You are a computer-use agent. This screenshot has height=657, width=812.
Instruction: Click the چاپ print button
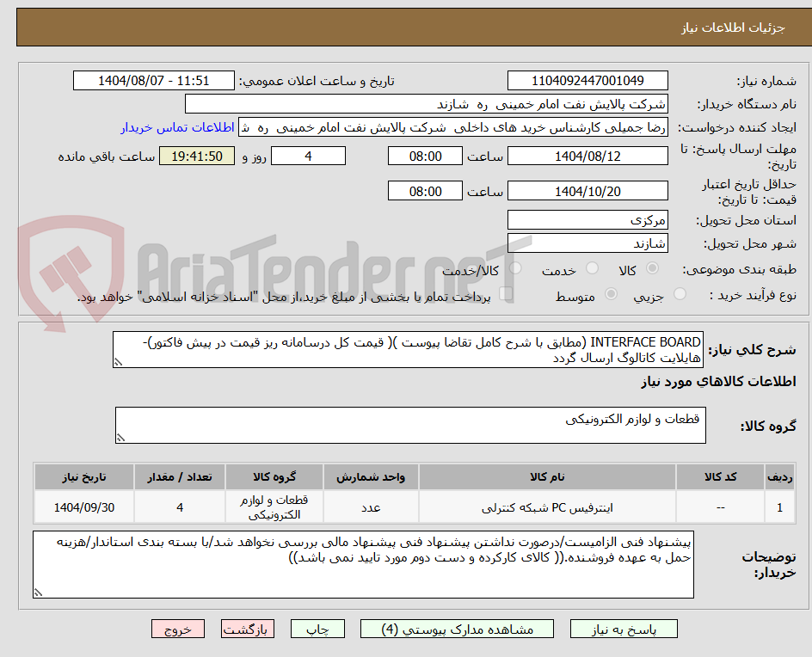tap(317, 629)
